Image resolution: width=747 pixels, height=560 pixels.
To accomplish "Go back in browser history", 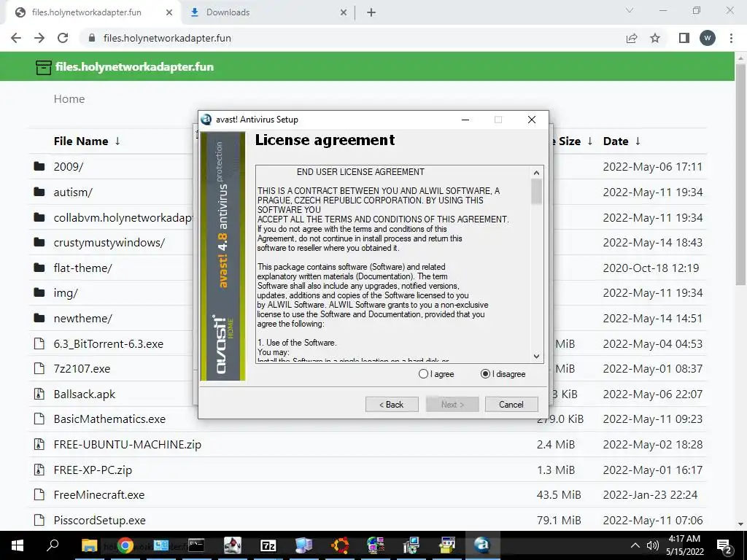I will pos(16,38).
